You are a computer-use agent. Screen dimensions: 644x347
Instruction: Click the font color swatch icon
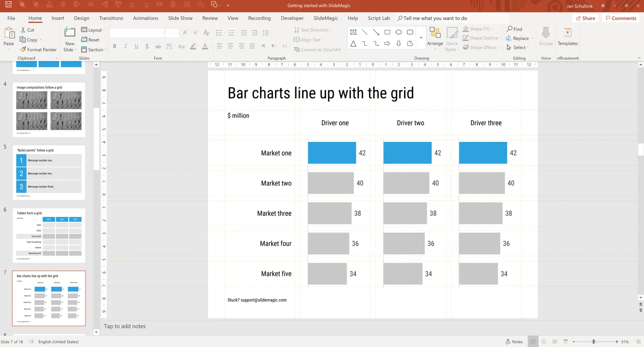[x=205, y=46]
